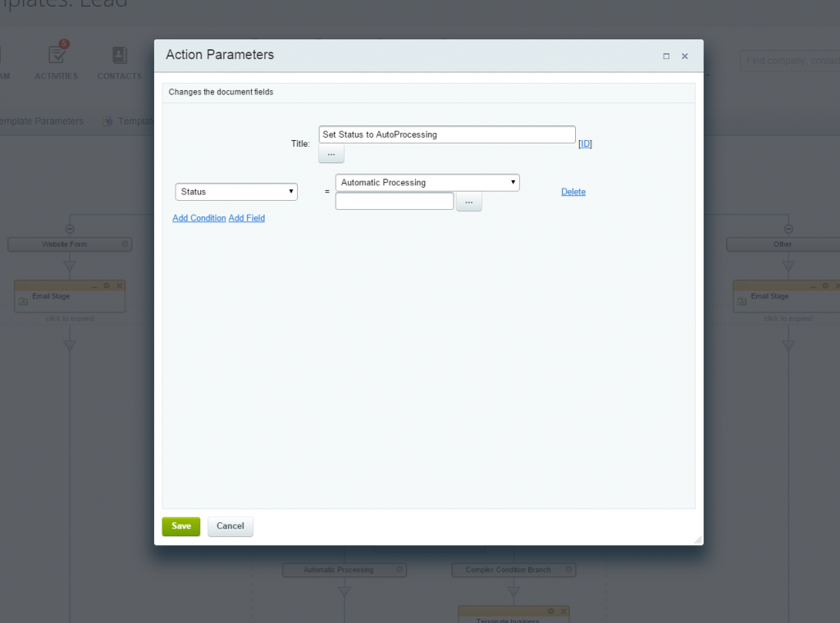Viewport: 840px width, 623px height.
Task: Click the left Email Stage envelope icon
Action: [23, 302]
